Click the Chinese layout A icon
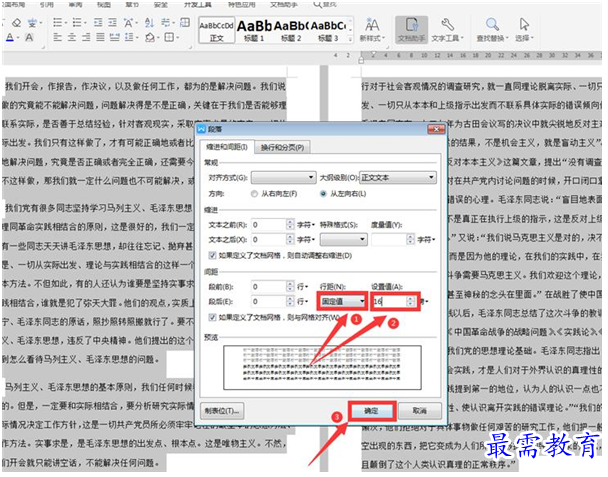608x477 pixels. (x=129, y=22)
